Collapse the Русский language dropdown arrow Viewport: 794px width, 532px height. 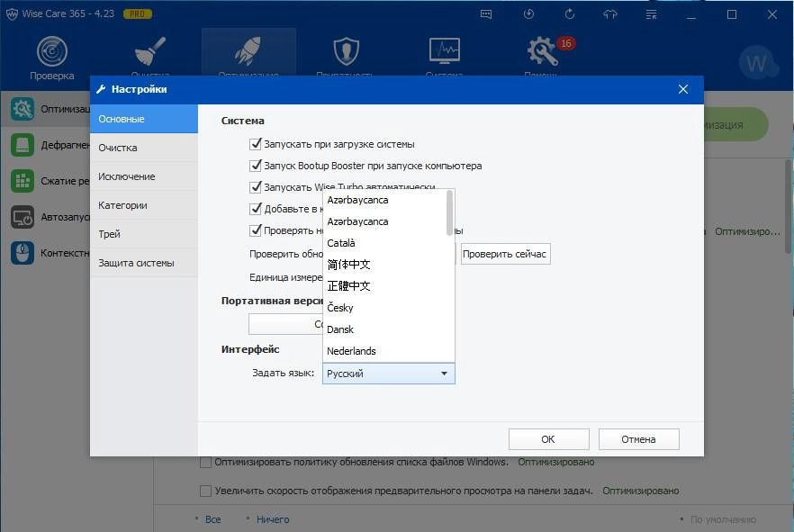click(x=444, y=374)
